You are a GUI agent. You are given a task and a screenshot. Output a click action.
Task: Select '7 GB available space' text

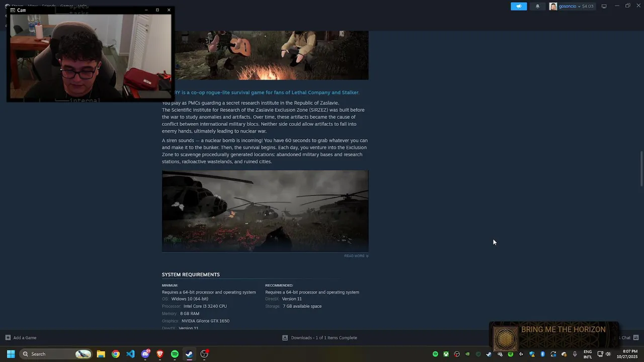point(302,306)
